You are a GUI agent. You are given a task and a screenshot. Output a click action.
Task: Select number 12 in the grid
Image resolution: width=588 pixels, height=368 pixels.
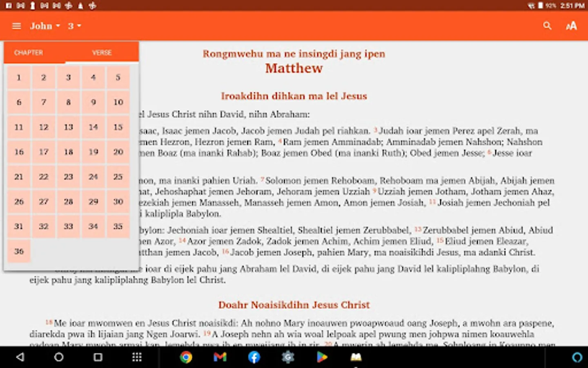pos(44,127)
